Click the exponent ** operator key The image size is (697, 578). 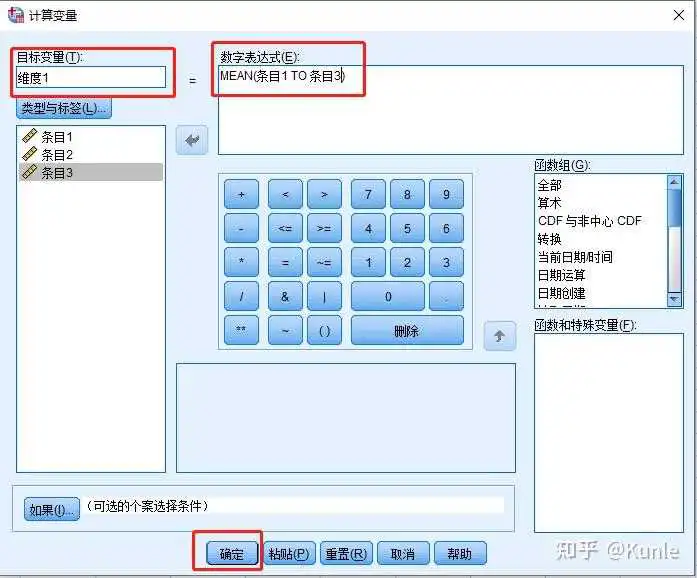pyautogui.click(x=241, y=330)
